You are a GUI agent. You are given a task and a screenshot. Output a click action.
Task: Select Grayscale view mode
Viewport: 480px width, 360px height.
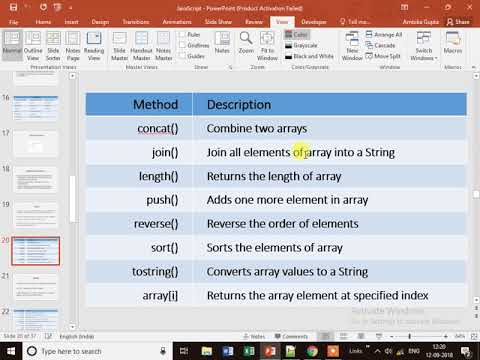tap(301, 45)
